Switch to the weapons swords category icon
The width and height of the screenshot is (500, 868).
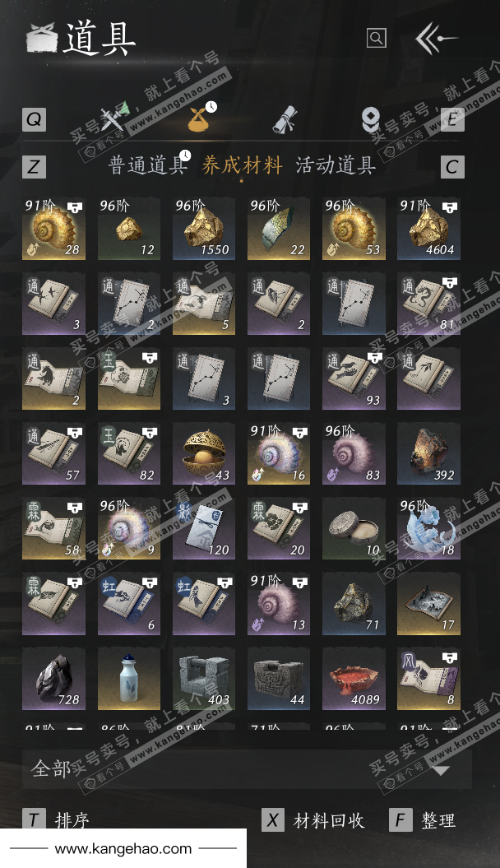(x=113, y=117)
